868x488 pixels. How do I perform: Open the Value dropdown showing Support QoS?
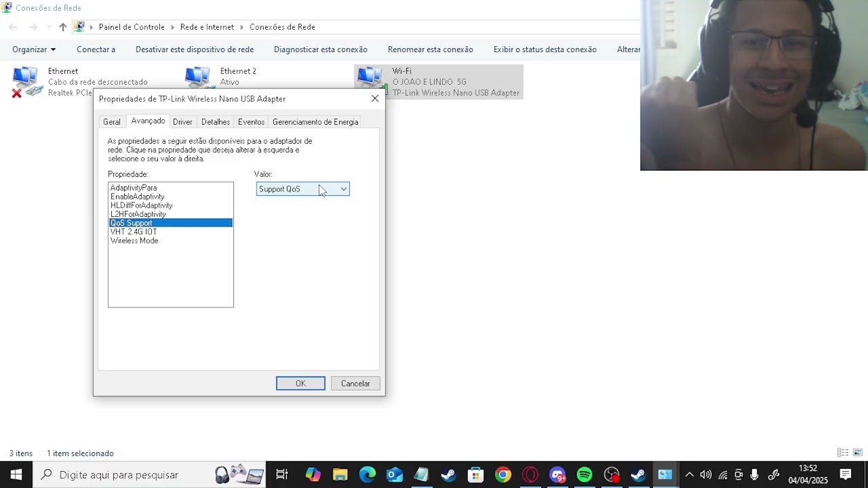click(302, 189)
